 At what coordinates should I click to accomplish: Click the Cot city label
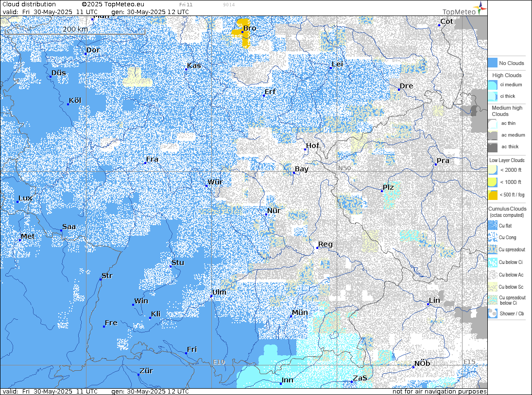[446, 21]
